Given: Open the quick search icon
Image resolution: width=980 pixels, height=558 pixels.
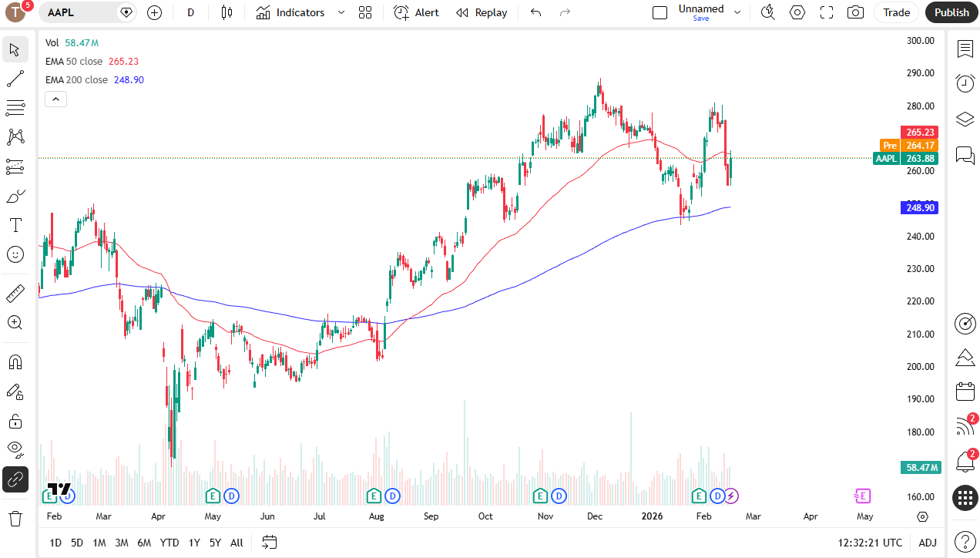Looking at the screenshot, I should click(x=767, y=12).
